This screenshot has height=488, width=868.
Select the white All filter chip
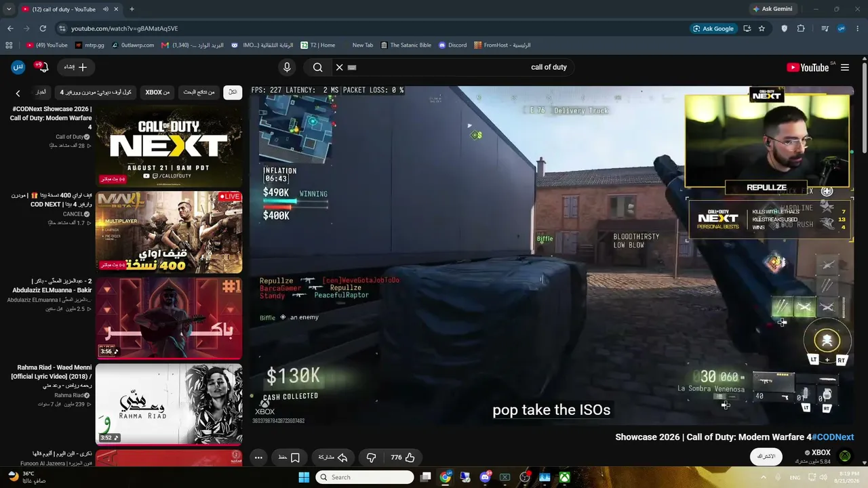click(233, 92)
